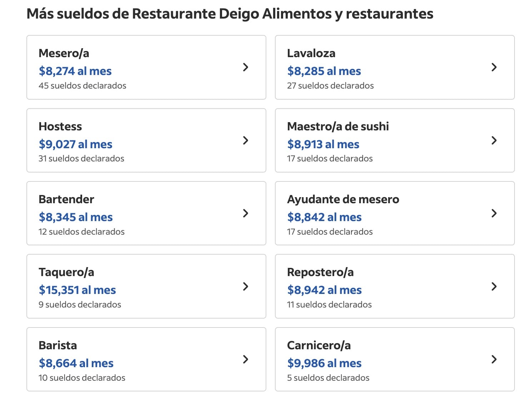Click the chevron arrow on Mesero/a card
The width and height of the screenshot is (532, 410).
click(x=245, y=67)
